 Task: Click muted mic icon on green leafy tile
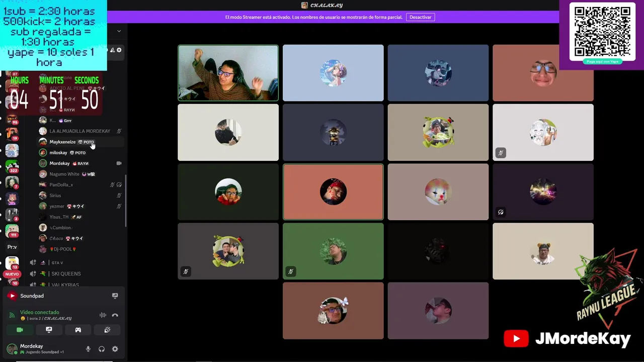click(291, 271)
